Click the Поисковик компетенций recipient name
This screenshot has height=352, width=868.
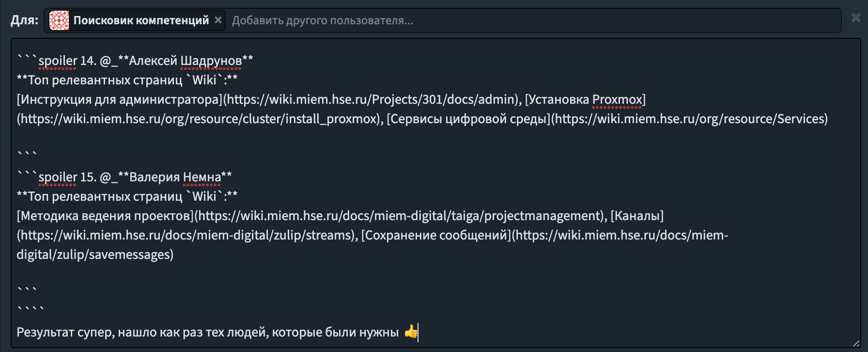point(141,20)
